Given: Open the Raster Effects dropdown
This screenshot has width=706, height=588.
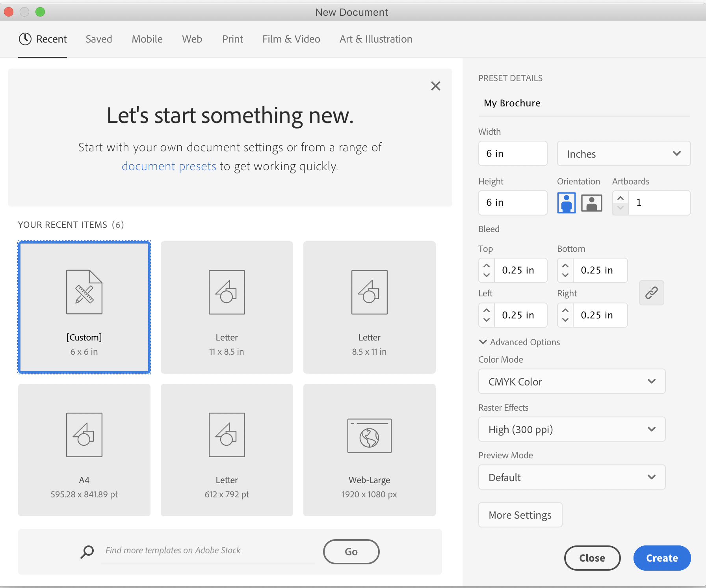Looking at the screenshot, I should 572,429.
